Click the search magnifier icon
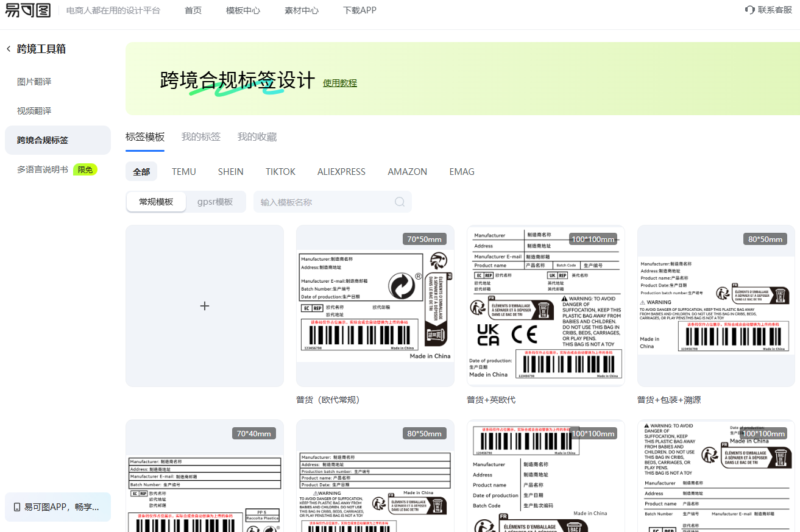800x532 pixels. click(400, 202)
